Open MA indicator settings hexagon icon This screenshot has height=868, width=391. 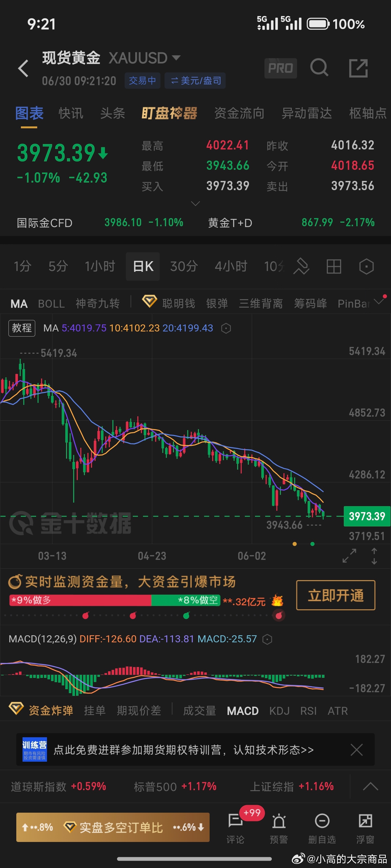(x=226, y=328)
